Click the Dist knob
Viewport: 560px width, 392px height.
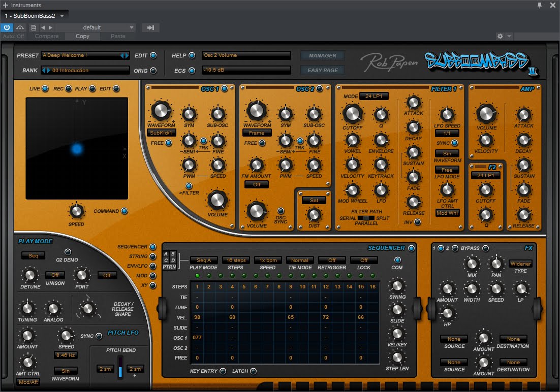pos(314,215)
